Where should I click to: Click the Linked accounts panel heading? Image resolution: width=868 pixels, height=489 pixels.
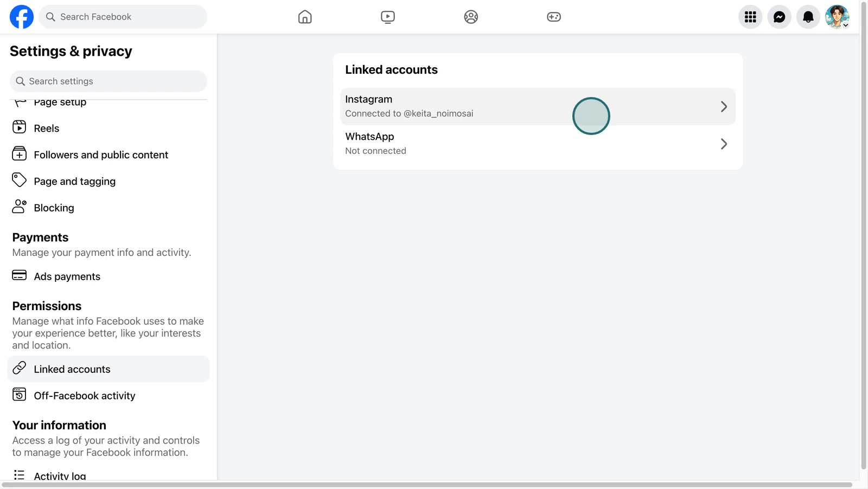coord(391,70)
